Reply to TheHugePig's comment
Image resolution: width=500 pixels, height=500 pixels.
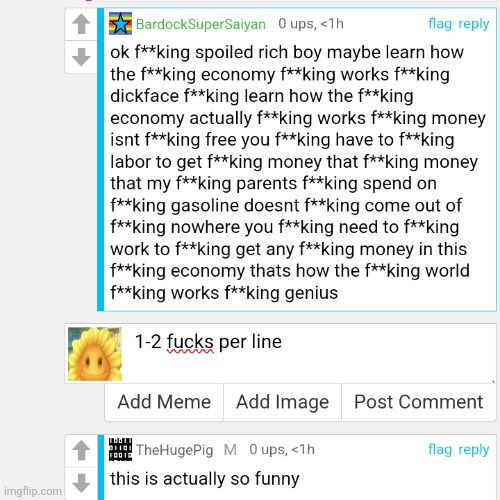tap(474, 450)
